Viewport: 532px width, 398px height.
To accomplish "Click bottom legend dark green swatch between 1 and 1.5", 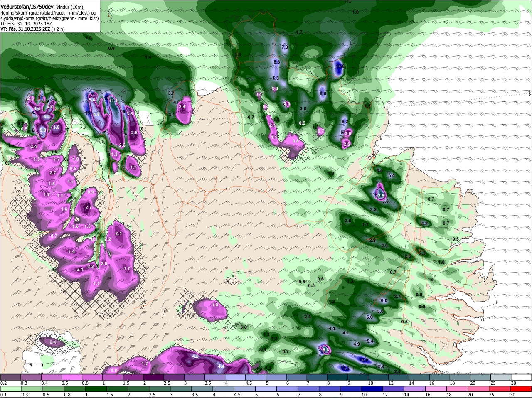I will (x=96, y=390).
